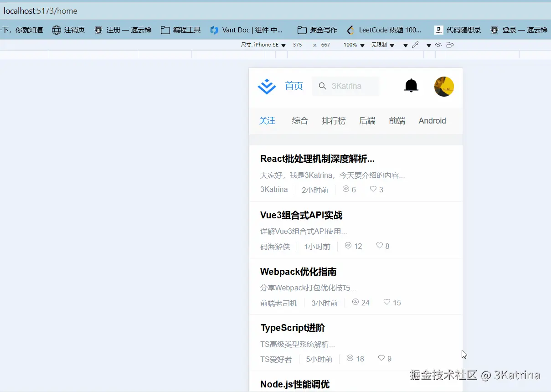Image resolution: width=551 pixels, height=392 pixels.
Task: Like the Webpack article with 15 likes
Action: [386, 302]
